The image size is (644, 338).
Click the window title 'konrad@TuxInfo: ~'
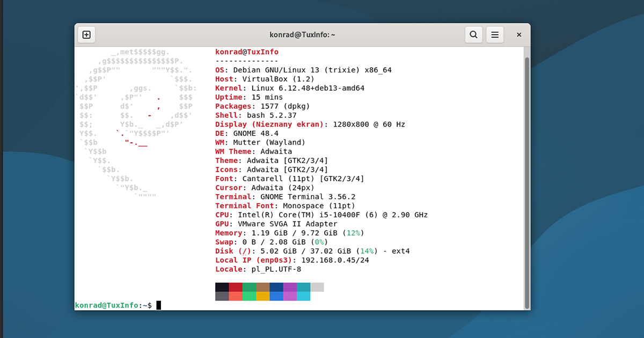coord(302,35)
